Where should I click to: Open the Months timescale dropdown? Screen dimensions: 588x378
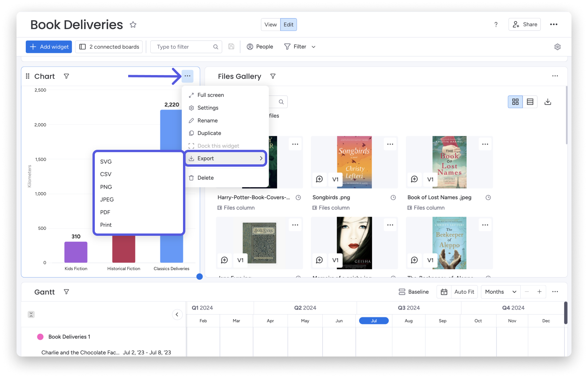(x=500, y=292)
